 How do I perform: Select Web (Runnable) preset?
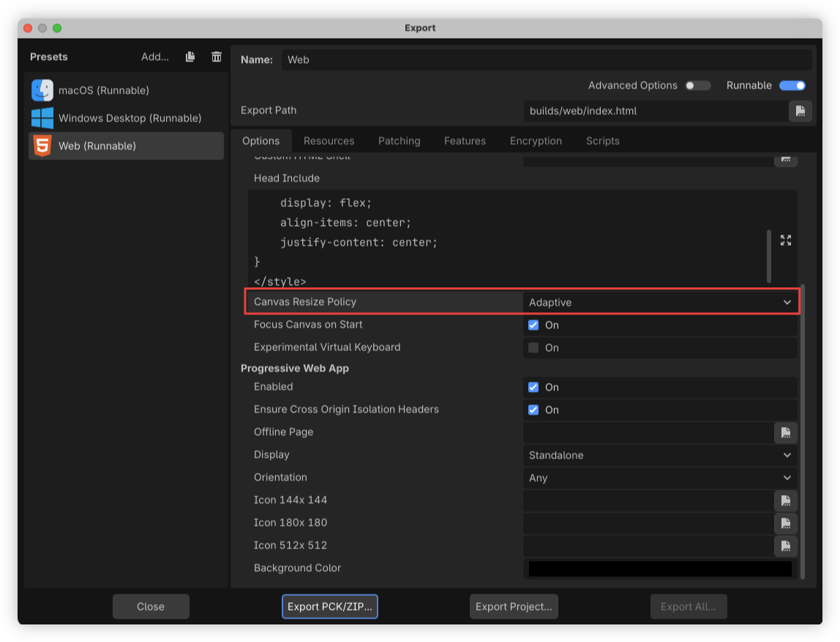[x=126, y=146]
